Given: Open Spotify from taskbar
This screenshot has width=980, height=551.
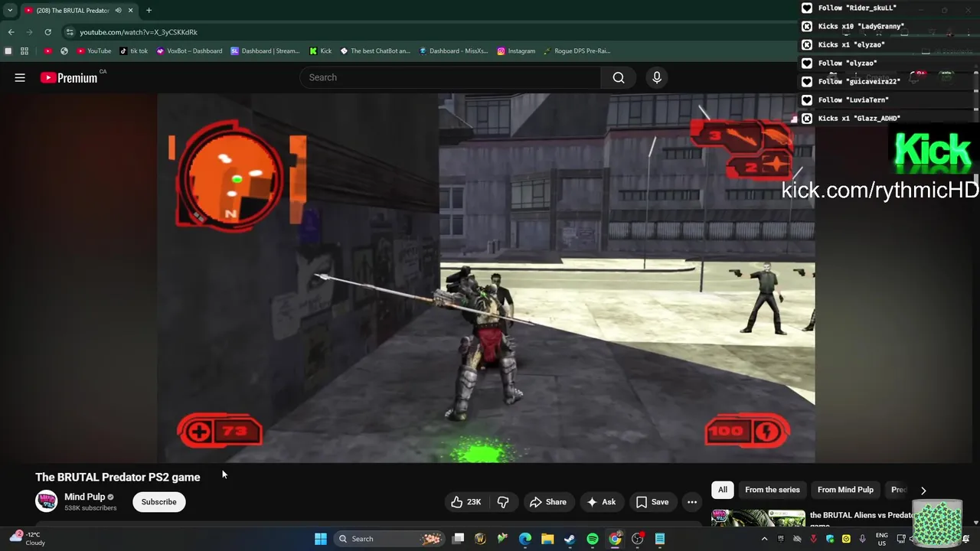Looking at the screenshot, I should (593, 539).
